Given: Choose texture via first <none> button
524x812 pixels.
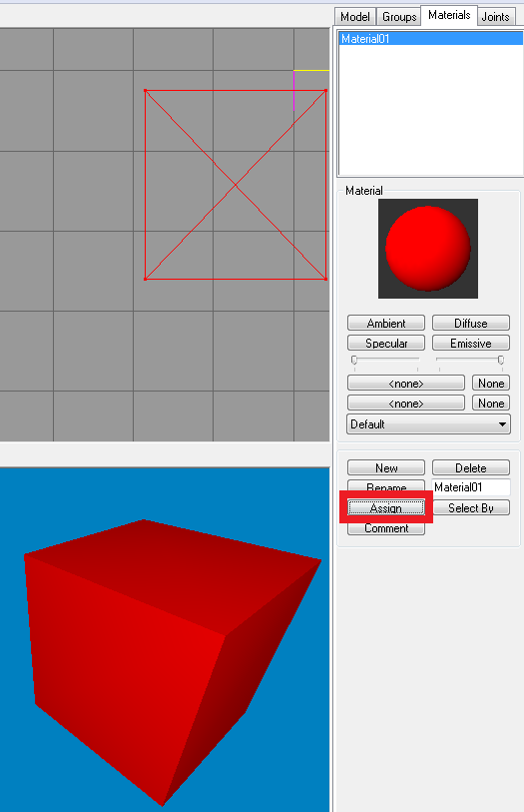Looking at the screenshot, I should [x=406, y=384].
